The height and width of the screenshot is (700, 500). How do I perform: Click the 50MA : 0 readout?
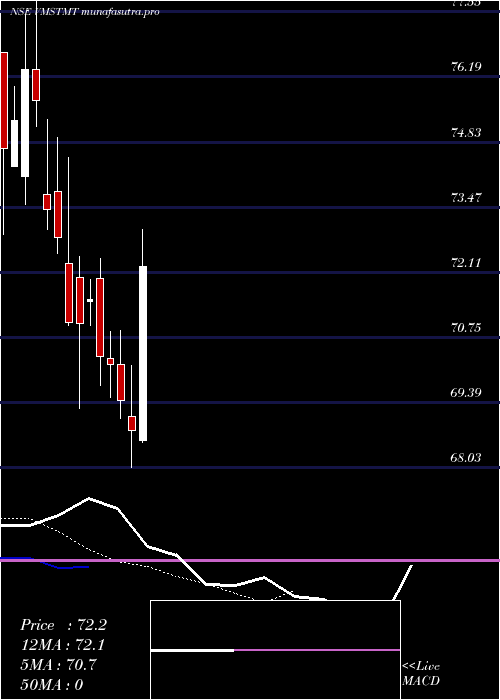(x=52, y=684)
